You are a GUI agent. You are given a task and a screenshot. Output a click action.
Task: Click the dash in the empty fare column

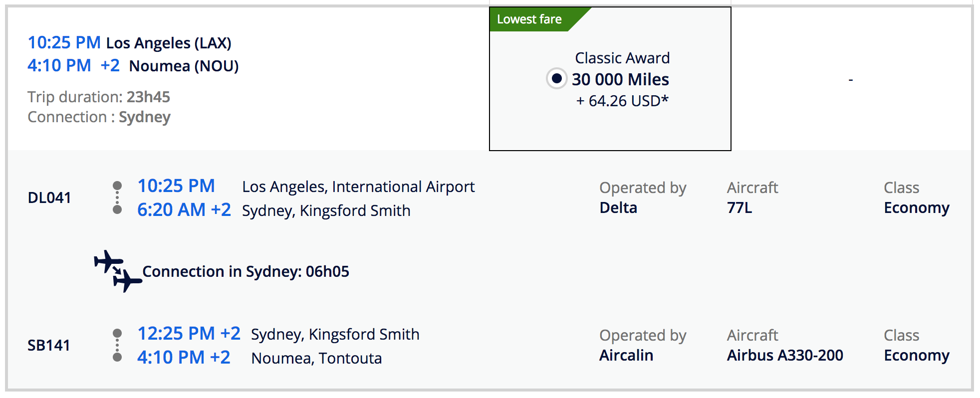(850, 80)
